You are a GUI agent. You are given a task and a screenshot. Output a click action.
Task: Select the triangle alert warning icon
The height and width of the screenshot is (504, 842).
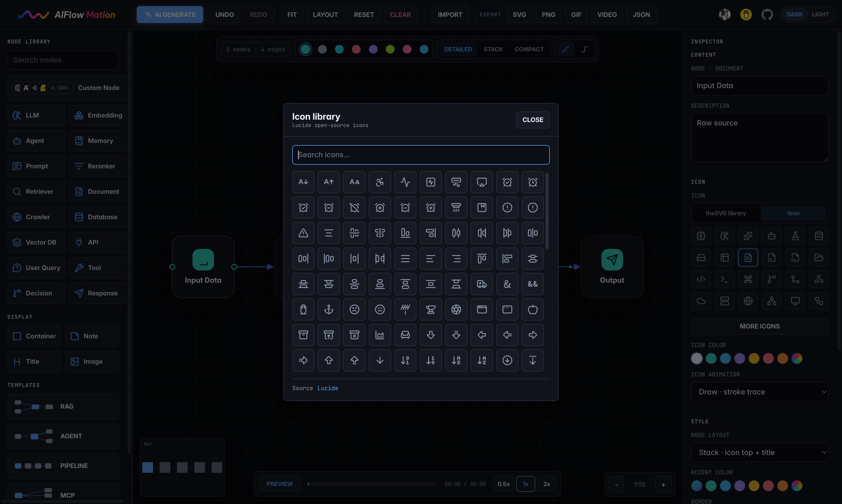[303, 233]
